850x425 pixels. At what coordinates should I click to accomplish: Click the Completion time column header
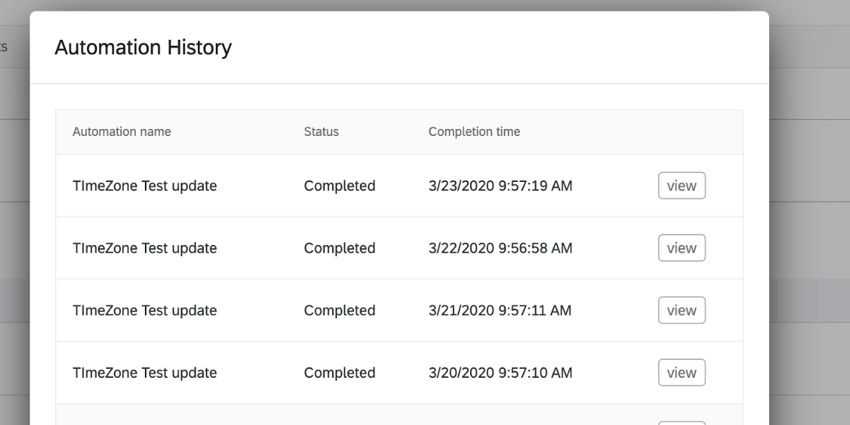(474, 132)
